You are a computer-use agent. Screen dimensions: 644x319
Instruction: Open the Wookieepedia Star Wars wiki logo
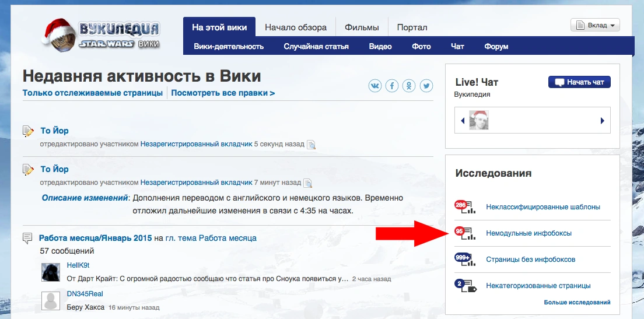(101, 35)
